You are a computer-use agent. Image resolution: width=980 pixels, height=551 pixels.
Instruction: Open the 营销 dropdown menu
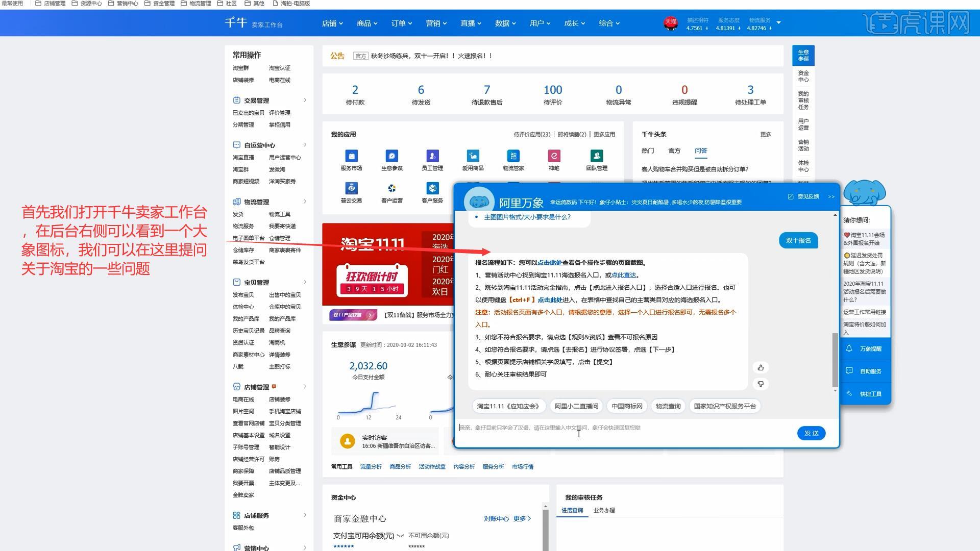436,23
